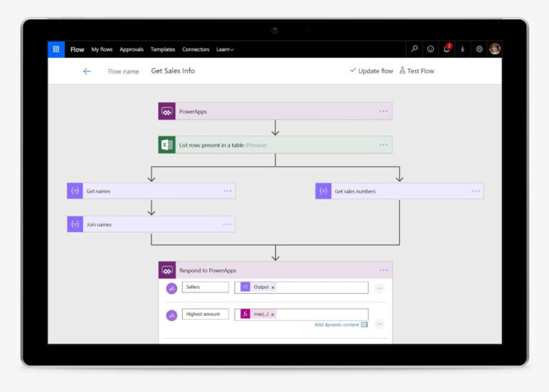
Task: Click the Flow name label
Action: point(123,71)
